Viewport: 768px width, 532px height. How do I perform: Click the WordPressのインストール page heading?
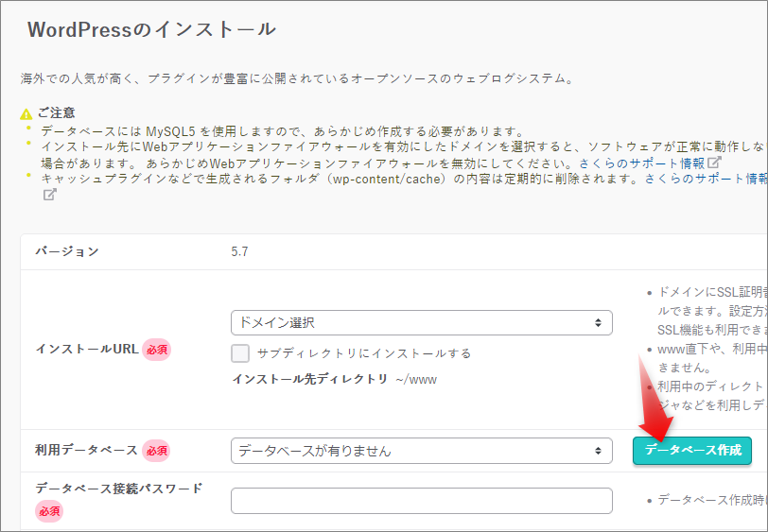pyautogui.click(x=151, y=29)
